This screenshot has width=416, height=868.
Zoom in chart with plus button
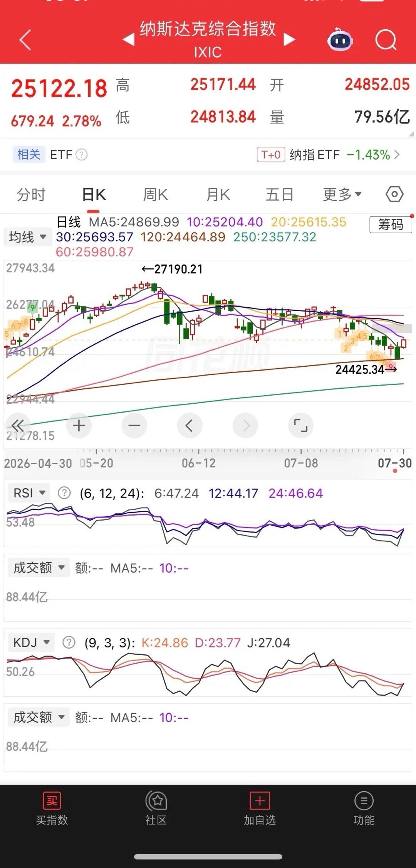(79, 426)
